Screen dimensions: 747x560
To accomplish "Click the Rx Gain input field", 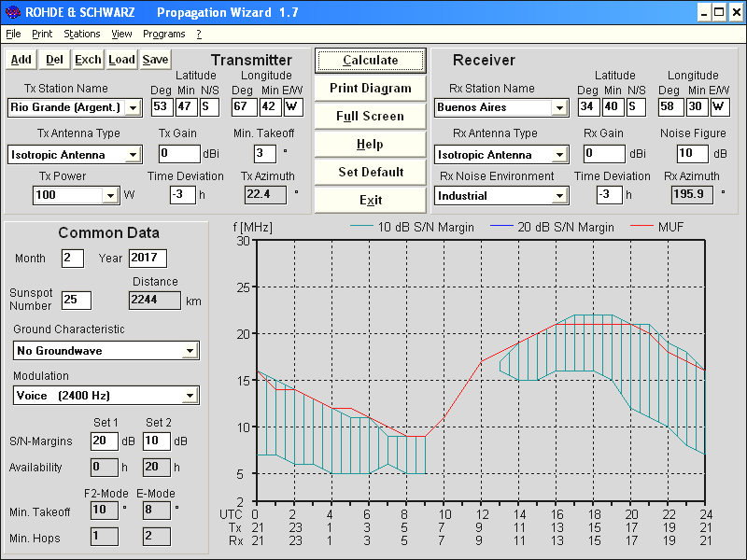I will 604,154.
